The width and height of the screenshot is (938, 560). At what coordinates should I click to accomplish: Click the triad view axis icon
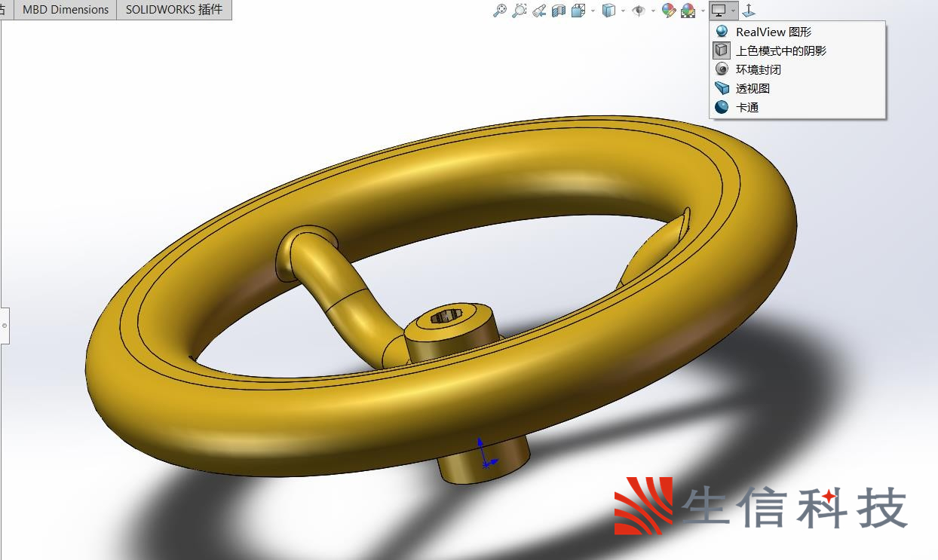(x=749, y=11)
